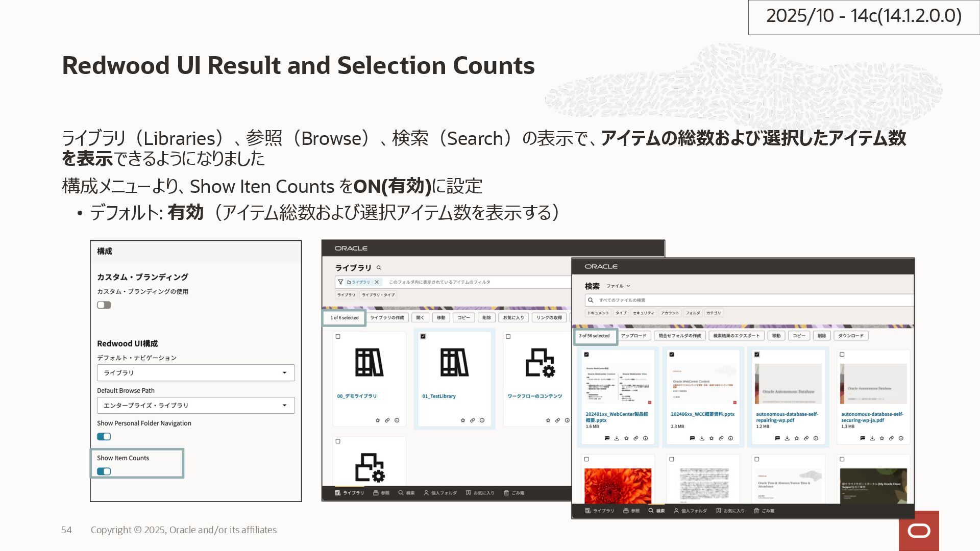Image resolution: width=980 pixels, height=551 pixels.
Task: Open デフォルト・ナビゲーション dropdown
Action: click(x=195, y=373)
